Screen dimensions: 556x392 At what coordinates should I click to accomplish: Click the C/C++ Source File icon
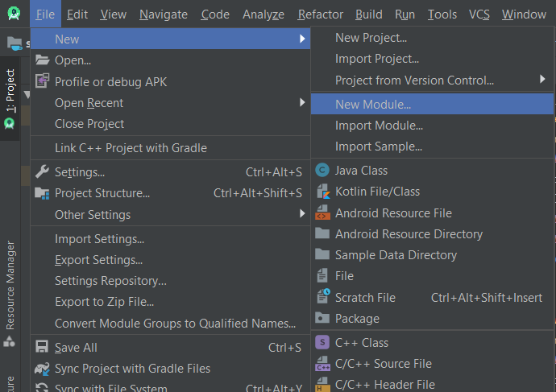[322, 363]
